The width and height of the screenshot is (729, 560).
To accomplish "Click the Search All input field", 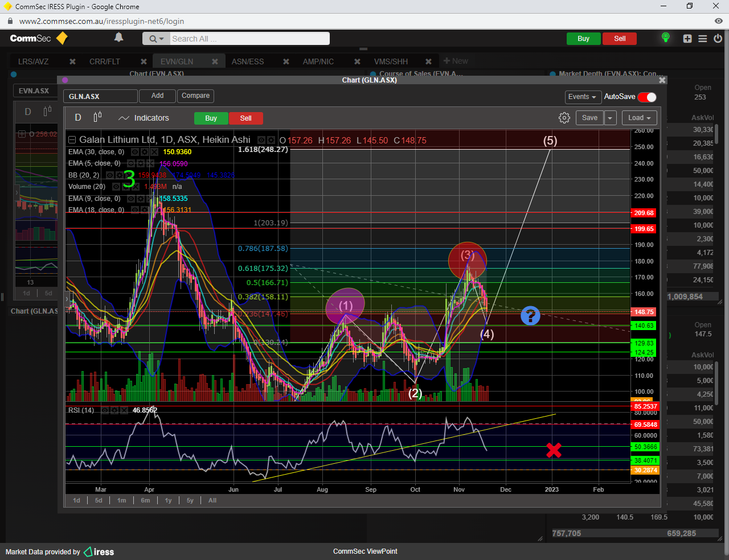I will tap(249, 39).
